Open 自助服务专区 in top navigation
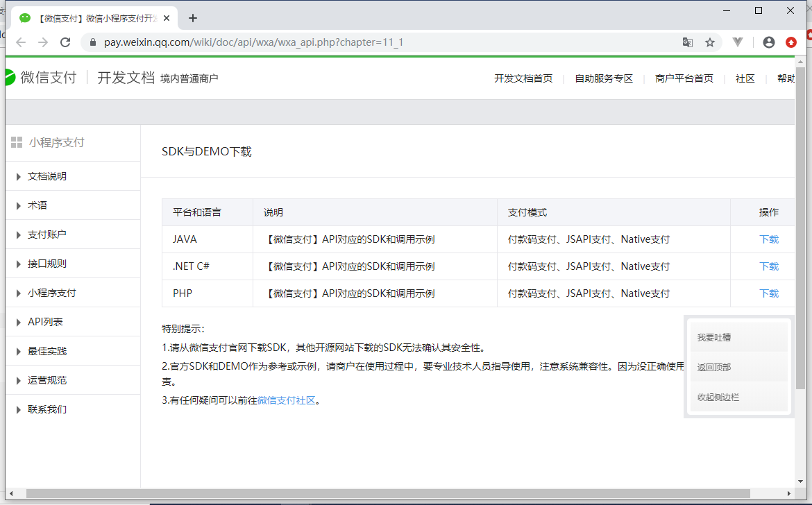The image size is (812, 505). coord(604,78)
